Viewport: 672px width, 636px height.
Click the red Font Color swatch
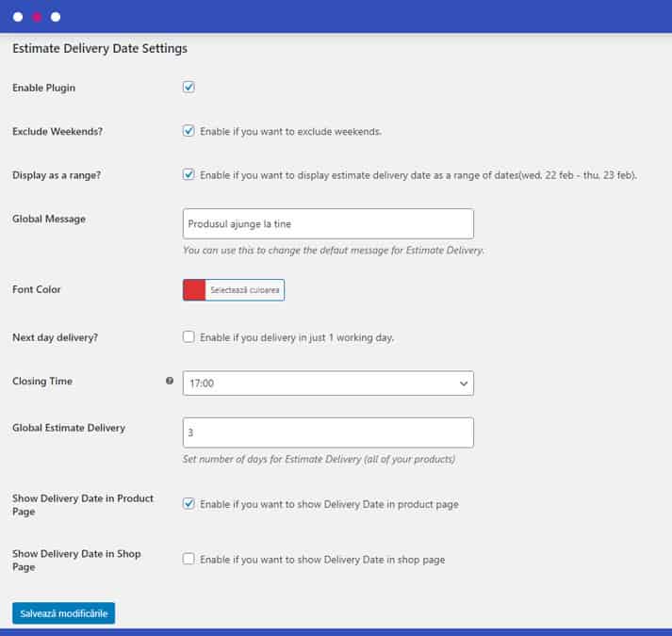pyautogui.click(x=194, y=290)
